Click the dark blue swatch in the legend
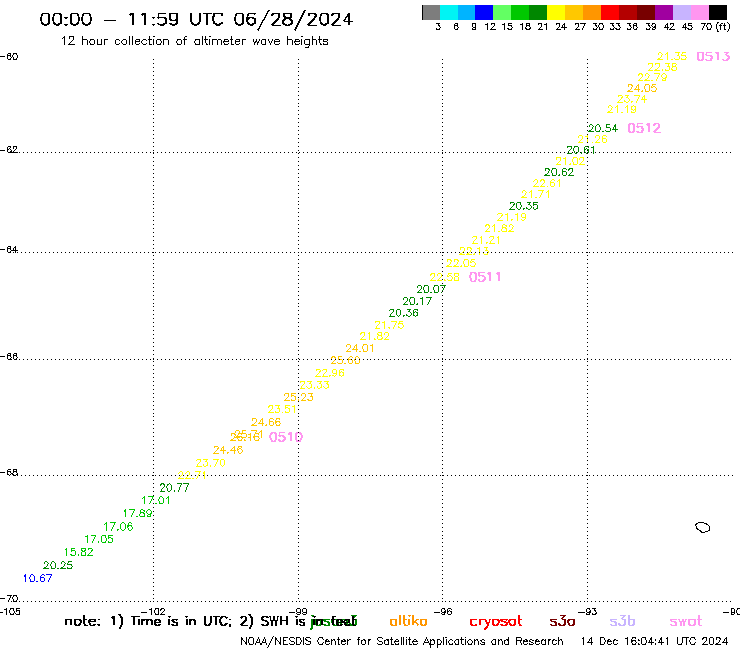Viewport: 740px width, 650px height. tap(484, 12)
